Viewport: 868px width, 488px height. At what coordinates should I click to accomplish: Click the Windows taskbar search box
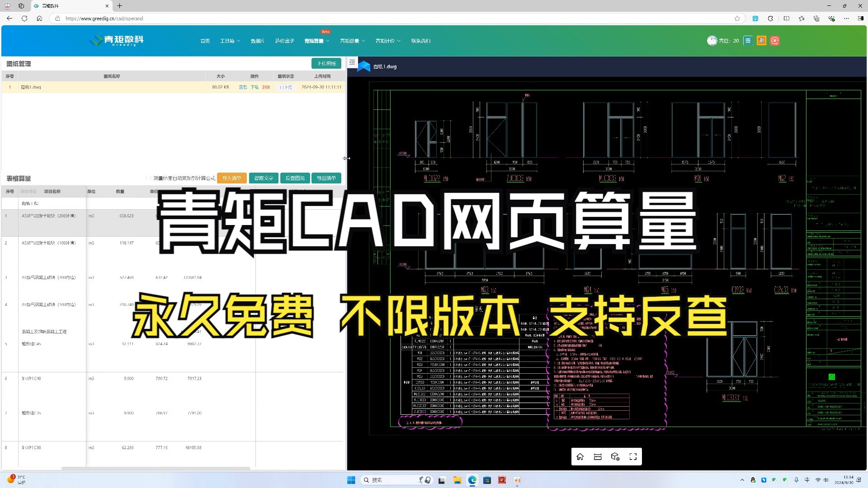coord(397,480)
